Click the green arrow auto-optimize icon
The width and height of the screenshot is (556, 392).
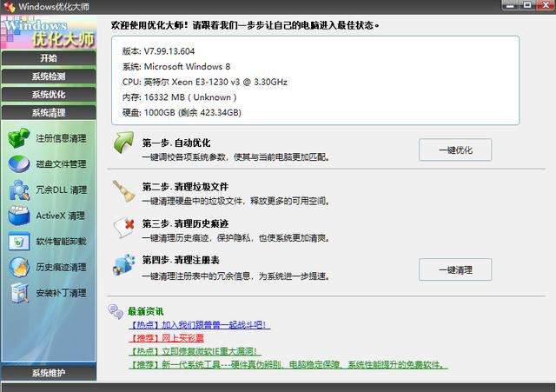[123, 143]
